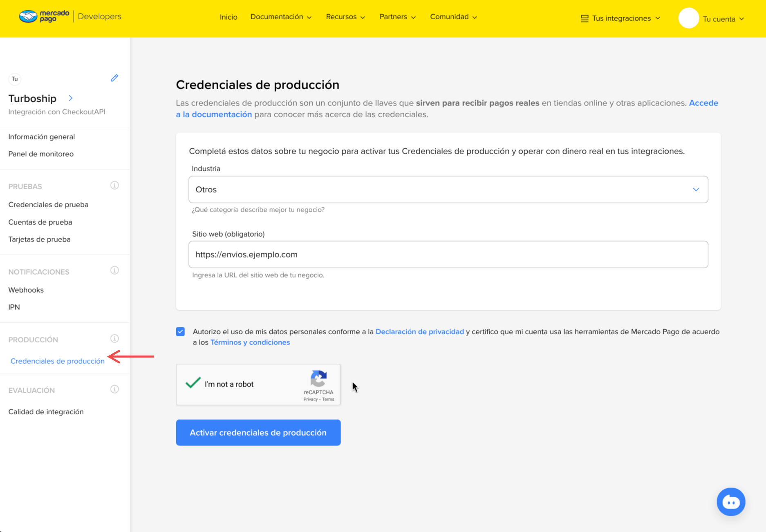Click the Declaración de privacidad link

[419, 331]
